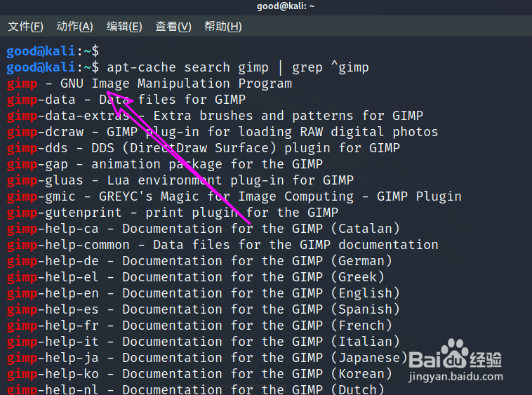Click the 'gimp - GNU Image Manipulation Program' line
The width and height of the screenshot is (532, 395).
tap(149, 83)
